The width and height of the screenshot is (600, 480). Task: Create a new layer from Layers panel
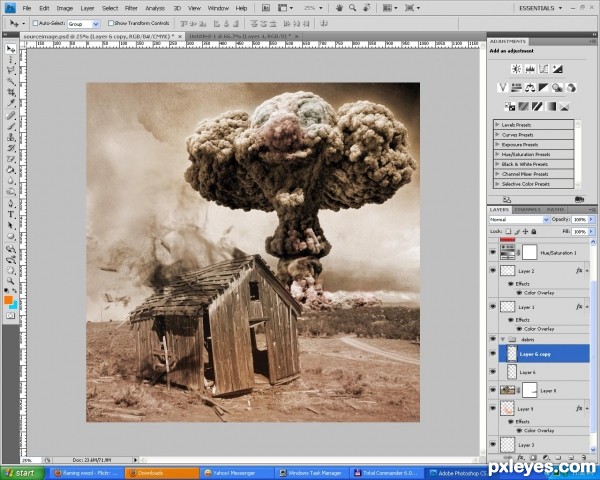571,457
